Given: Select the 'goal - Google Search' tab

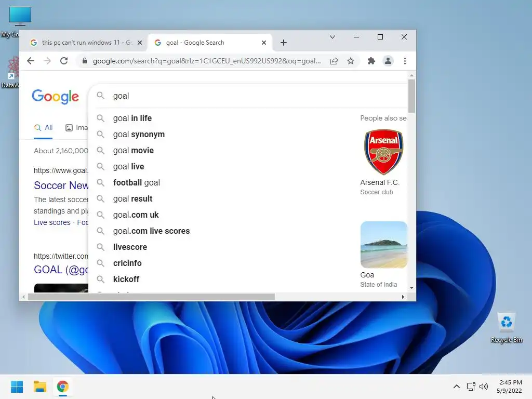Looking at the screenshot, I should (210, 43).
